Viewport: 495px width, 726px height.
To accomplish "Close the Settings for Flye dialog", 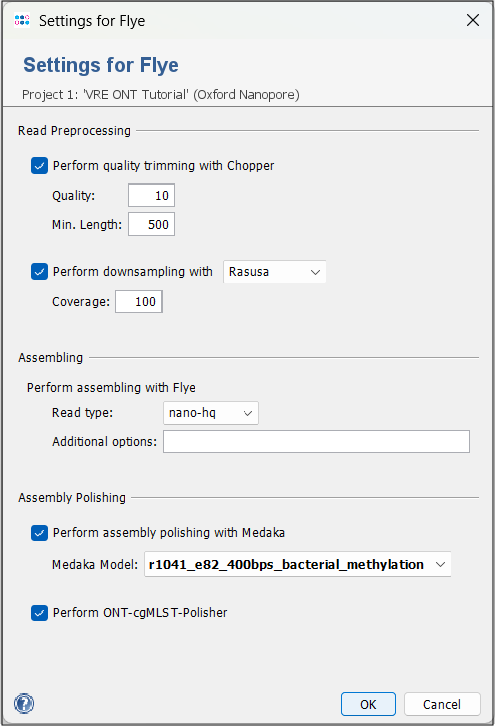I will (473, 20).
